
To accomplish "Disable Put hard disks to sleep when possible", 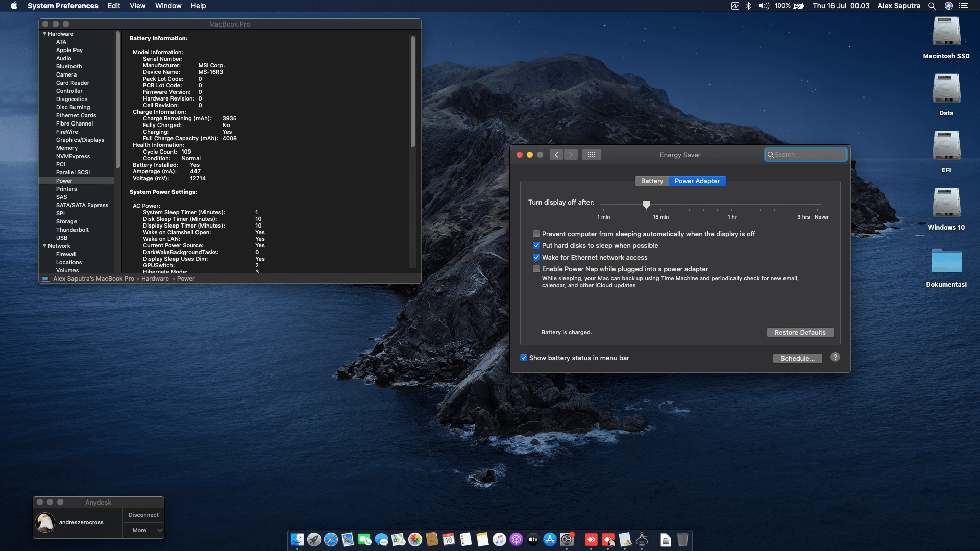I will click(536, 245).
